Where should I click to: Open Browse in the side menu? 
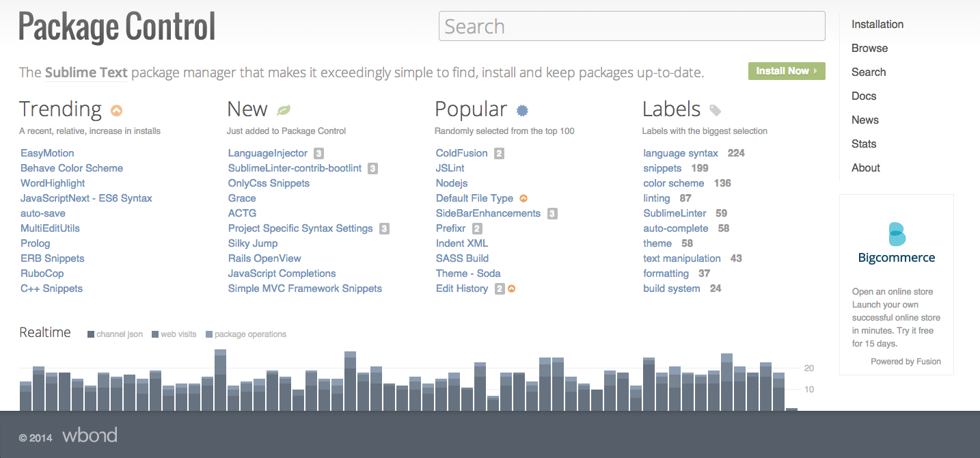[870, 48]
